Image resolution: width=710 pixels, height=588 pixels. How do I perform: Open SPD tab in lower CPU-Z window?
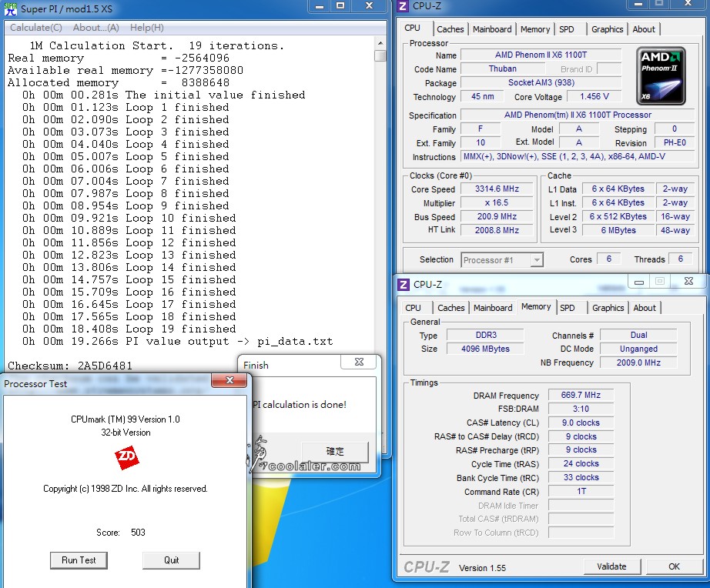click(x=567, y=308)
